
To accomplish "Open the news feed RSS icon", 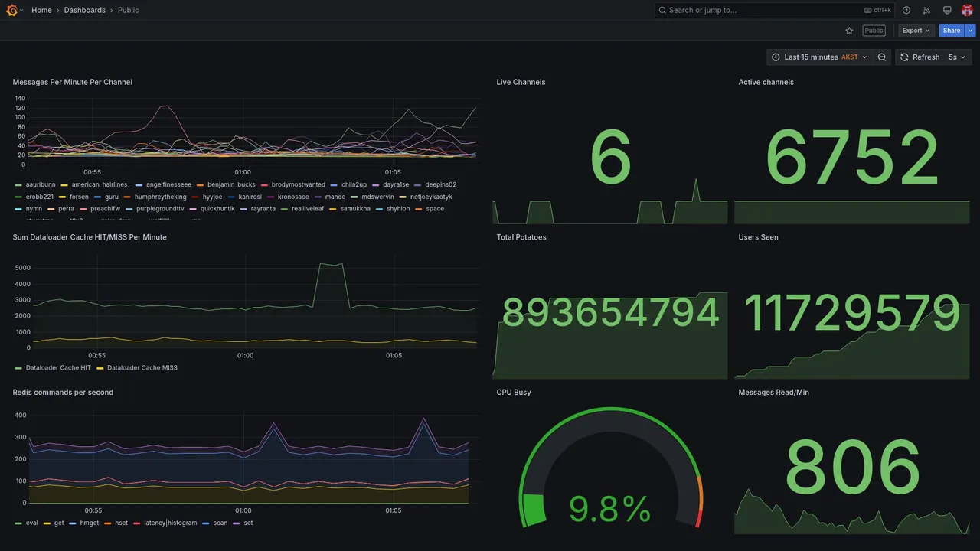I will coord(926,10).
